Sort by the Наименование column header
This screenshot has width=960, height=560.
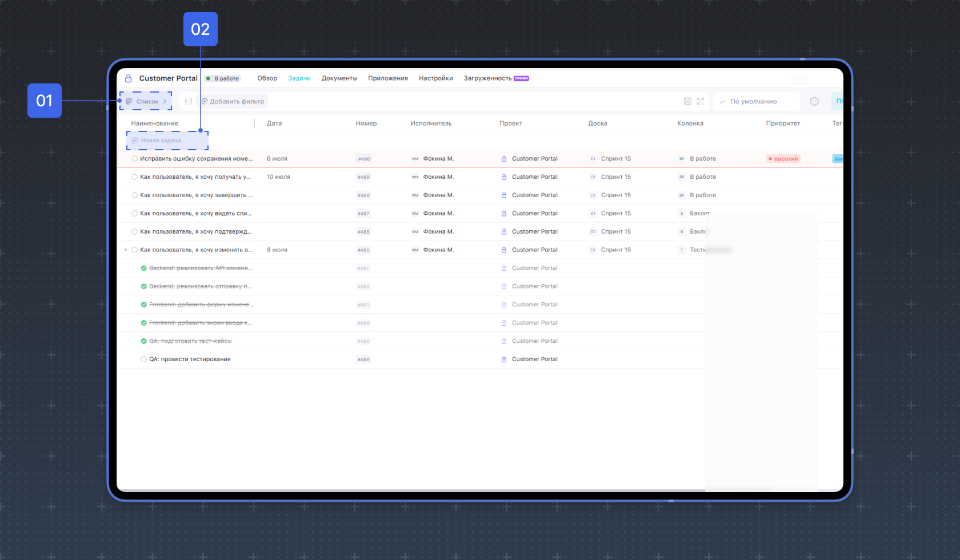[x=155, y=123]
